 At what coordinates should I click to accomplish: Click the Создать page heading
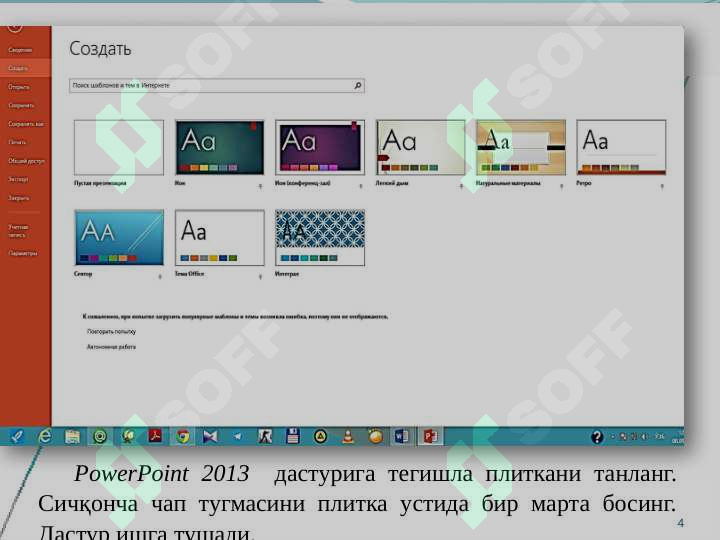100,49
